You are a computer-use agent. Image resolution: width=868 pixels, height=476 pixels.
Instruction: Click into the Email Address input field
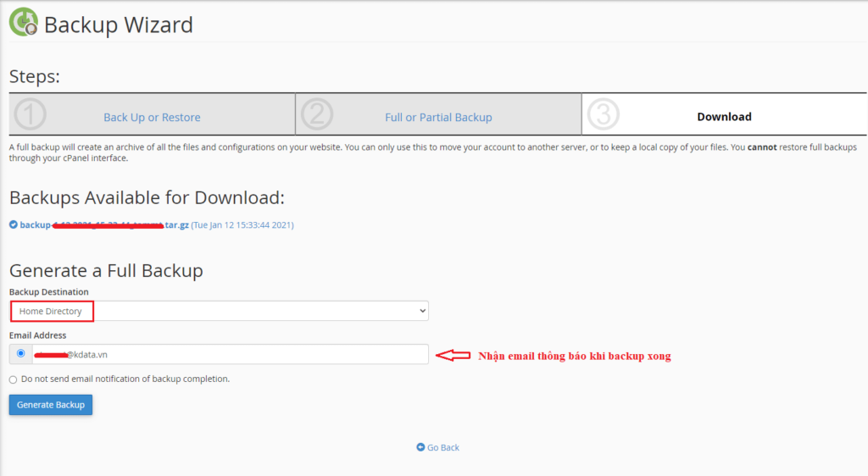tap(231, 354)
